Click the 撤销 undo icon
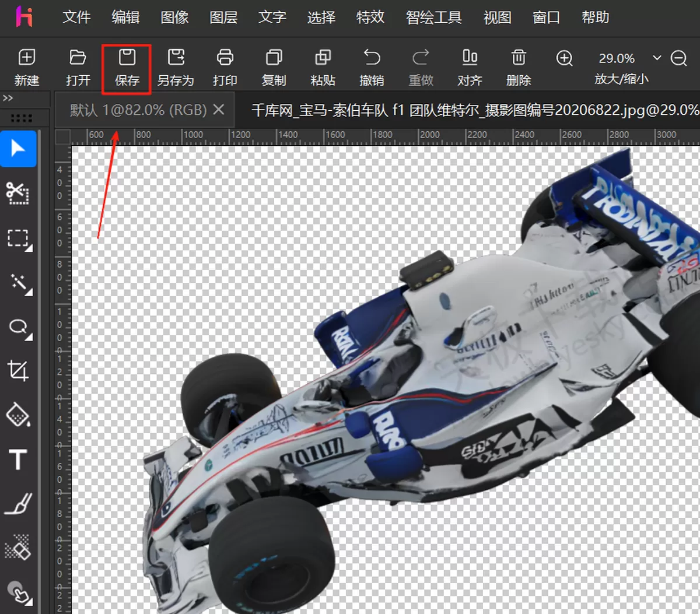Screen dimensions: 700x614 372,58
